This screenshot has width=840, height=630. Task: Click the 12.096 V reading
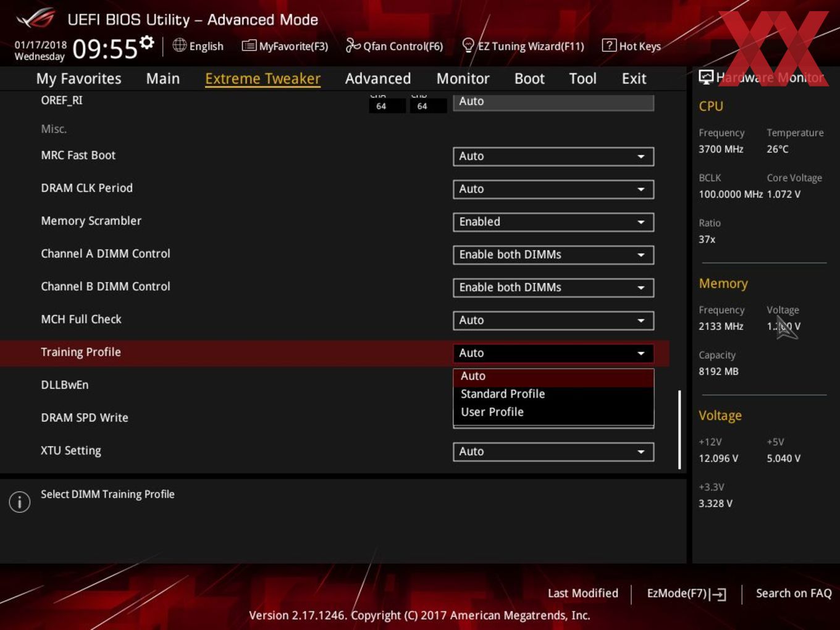[718, 458]
